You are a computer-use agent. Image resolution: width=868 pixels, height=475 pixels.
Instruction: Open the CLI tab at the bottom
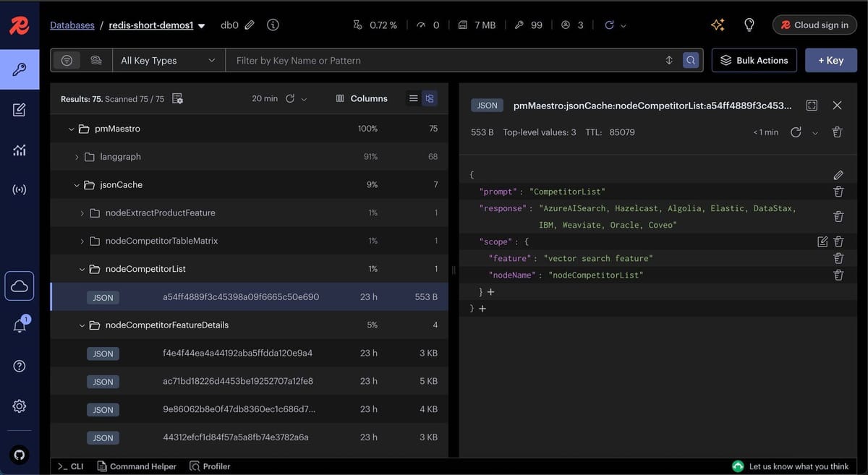point(70,466)
